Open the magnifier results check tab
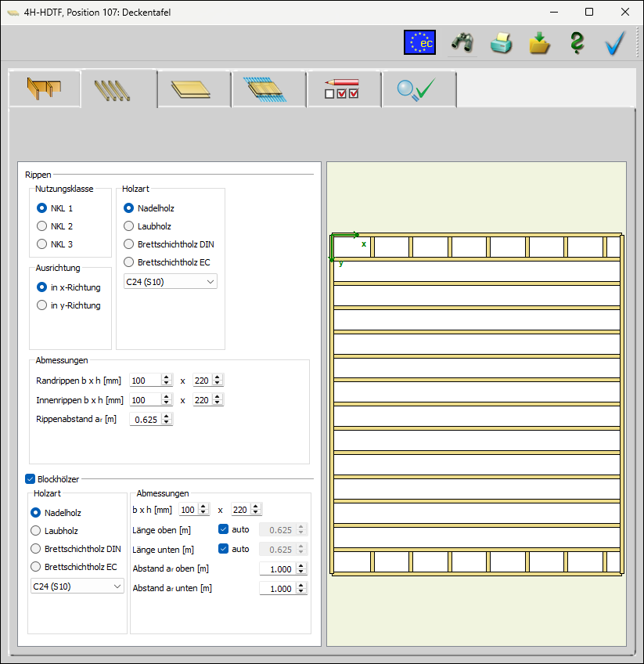The width and height of the screenshot is (644, 664). point(419,89)
